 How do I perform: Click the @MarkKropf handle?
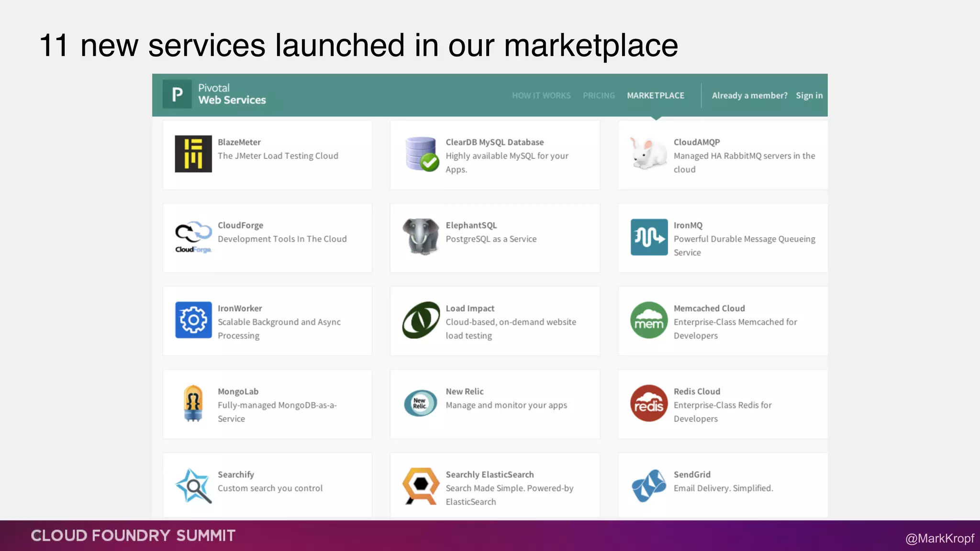click(940, 539)
